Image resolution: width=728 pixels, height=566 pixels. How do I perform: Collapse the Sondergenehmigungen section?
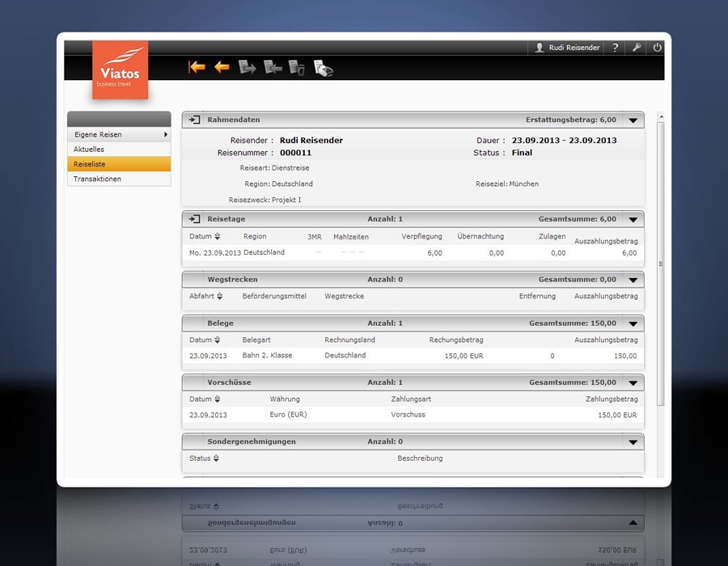click(x=633, y=442)
